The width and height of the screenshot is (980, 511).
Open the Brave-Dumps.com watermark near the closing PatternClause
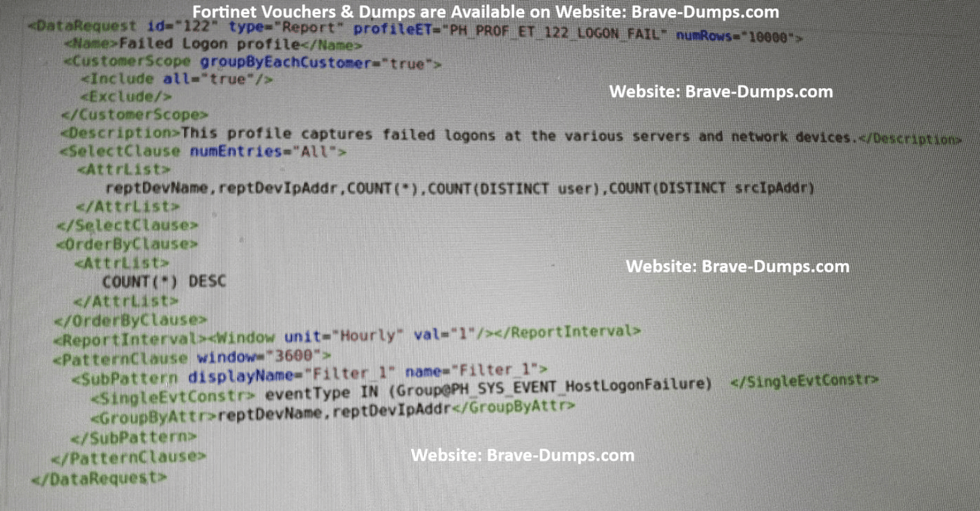[522, 455]
